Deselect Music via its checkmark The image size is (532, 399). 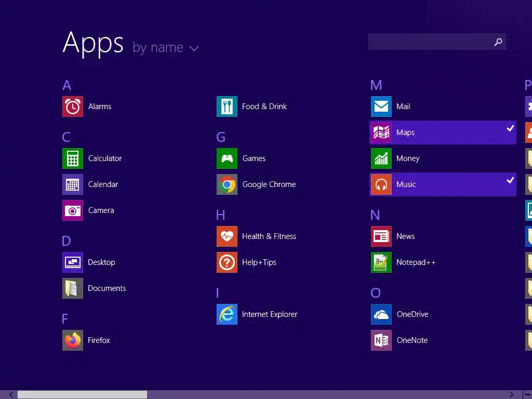coord(510,180)
